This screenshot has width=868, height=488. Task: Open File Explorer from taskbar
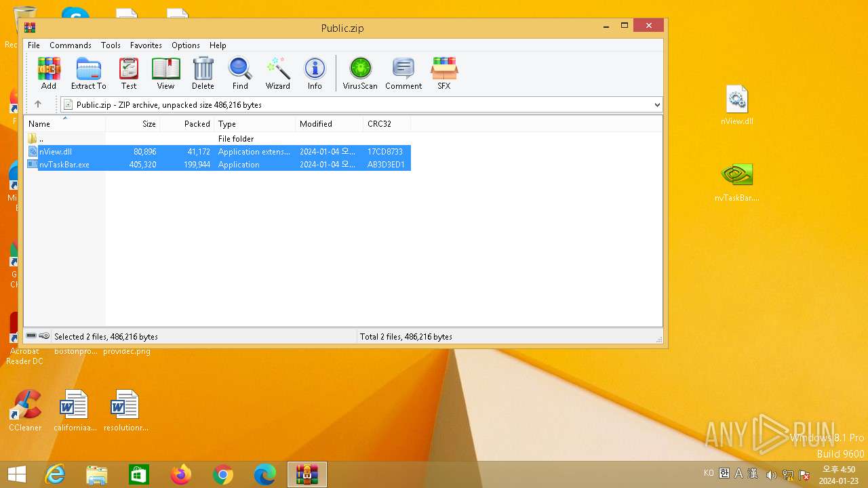[x=97, y=474]
